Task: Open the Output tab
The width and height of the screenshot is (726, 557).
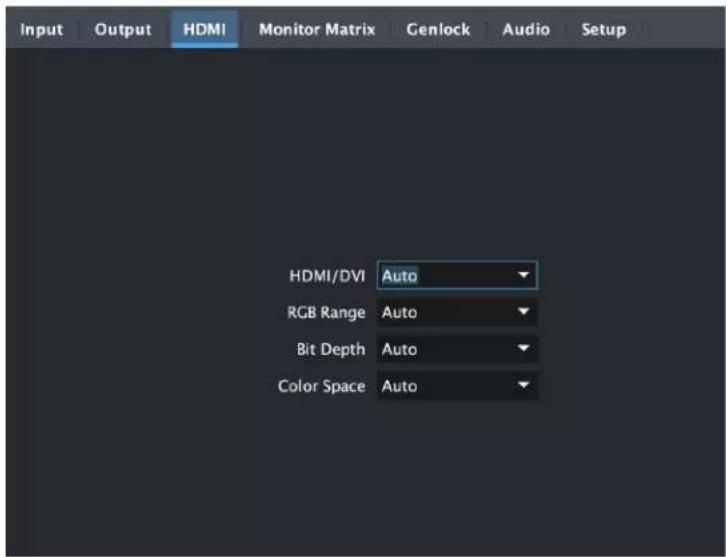Action: (x=123, y=30)
